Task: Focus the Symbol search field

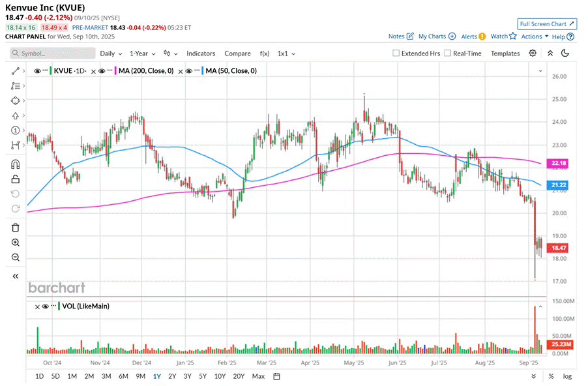Action: 53,53
